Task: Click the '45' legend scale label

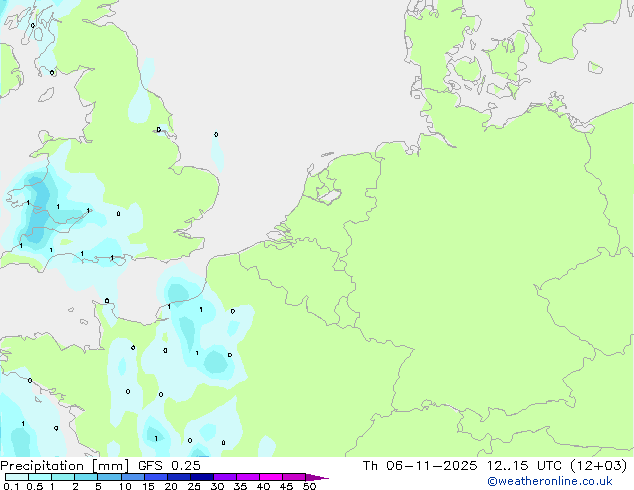Action: (286, 486)
